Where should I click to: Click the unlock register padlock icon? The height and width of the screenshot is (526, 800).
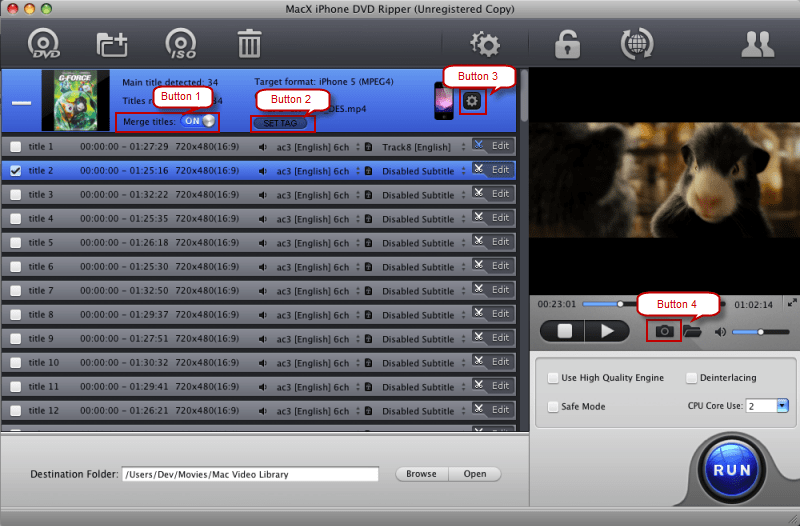567,44
